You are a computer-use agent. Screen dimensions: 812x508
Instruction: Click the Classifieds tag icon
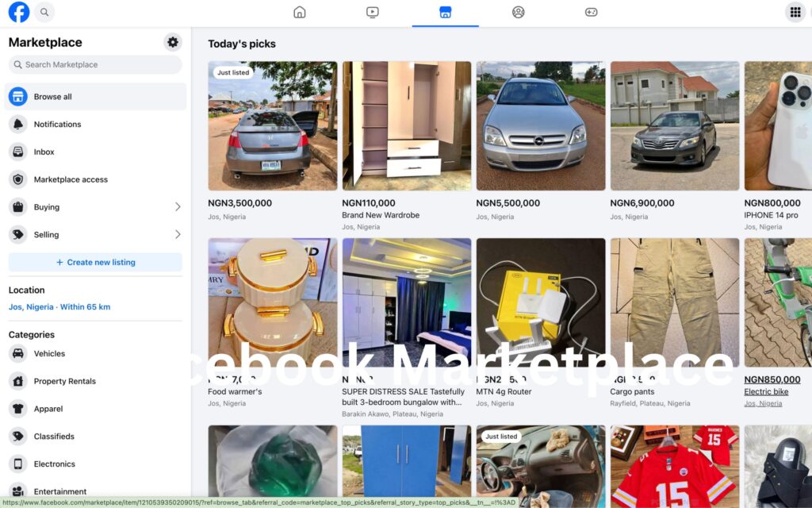coord(18,437)
